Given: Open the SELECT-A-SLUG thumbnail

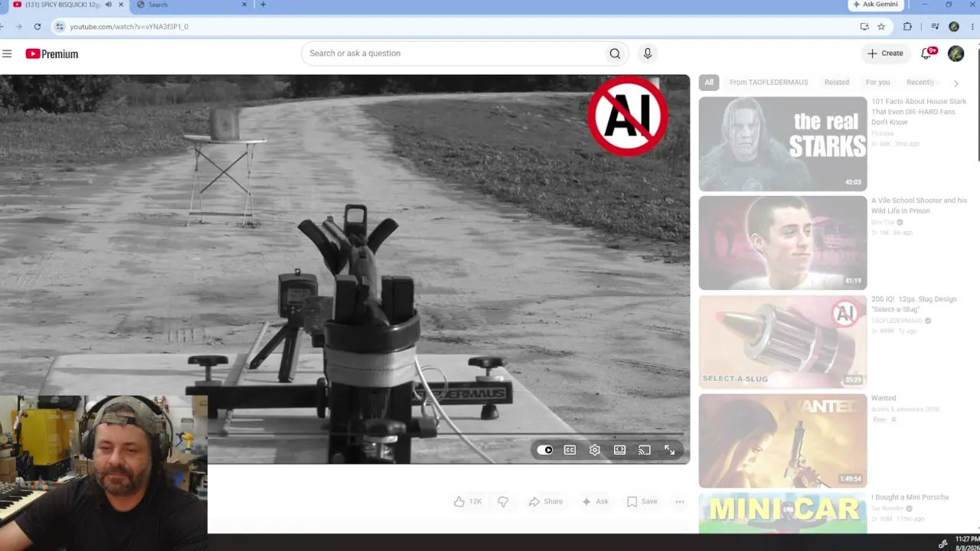Looking at the screenshot, I should click(x=782, y=341).
